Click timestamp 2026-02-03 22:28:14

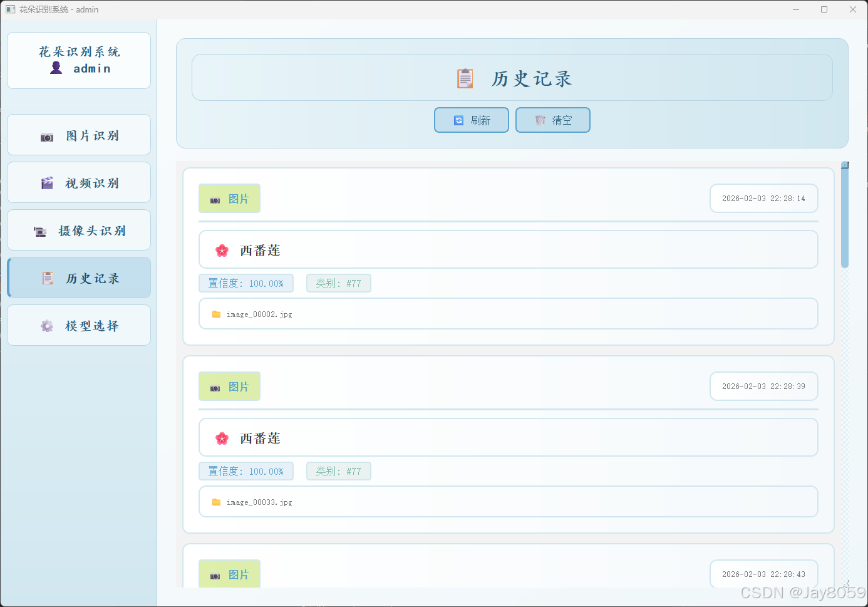point(764,199)
